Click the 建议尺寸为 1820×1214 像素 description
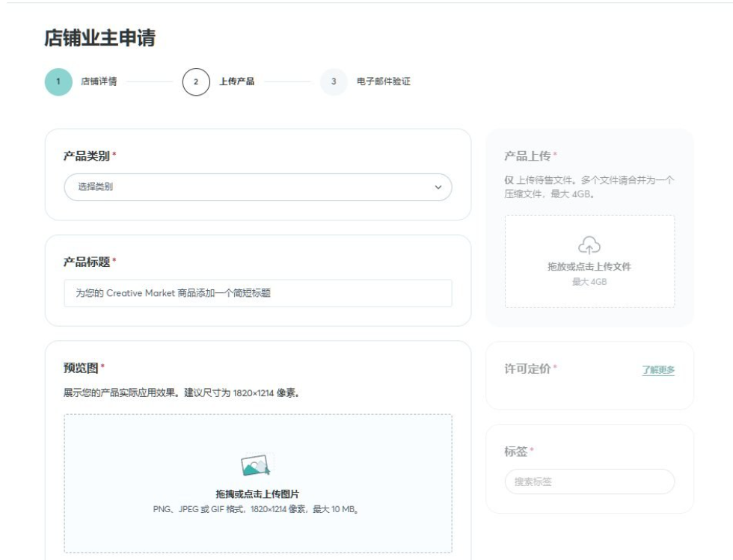This screenshot has width=733, height=560. 242,393
